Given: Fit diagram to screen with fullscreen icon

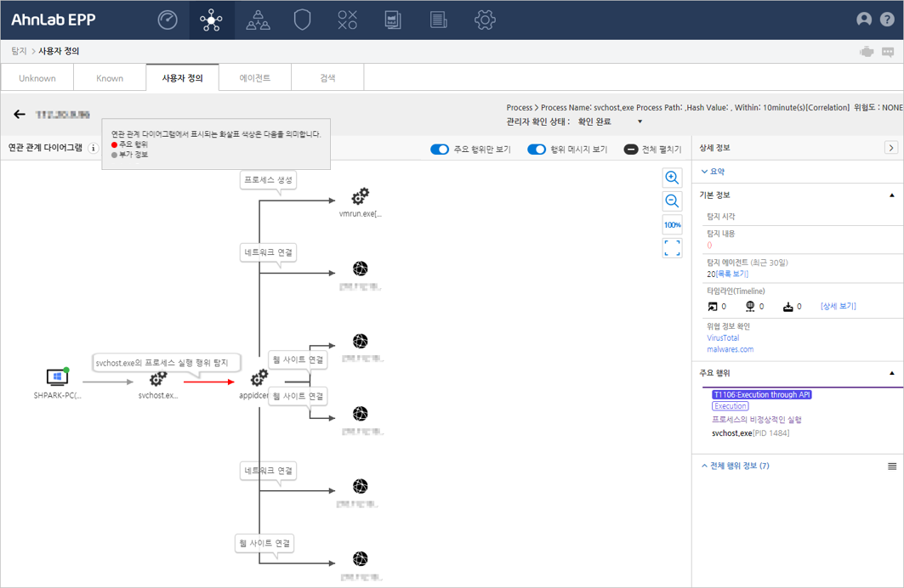Looking at the screenshot, I should 672,247.
